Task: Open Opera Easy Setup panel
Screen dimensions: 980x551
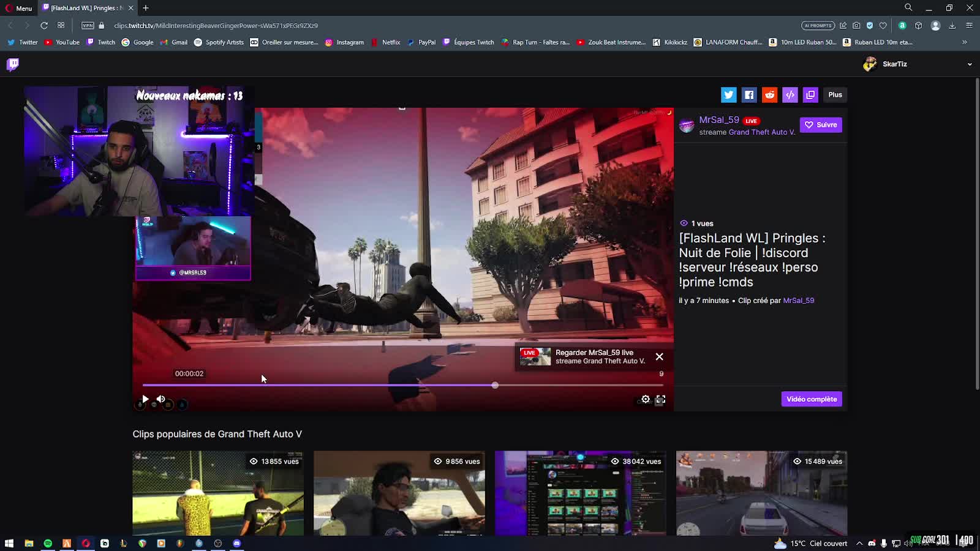Action: click(x=969, y=26)
